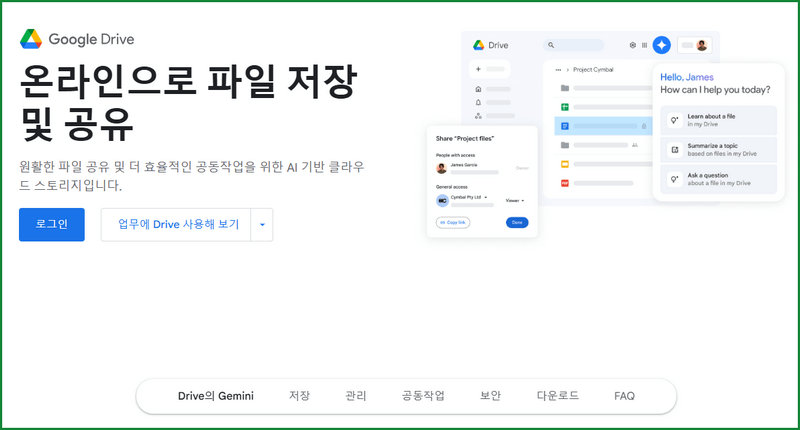Click the search magnifier in the Drive illustration
The image size is (800, 430).
[551, 45]
